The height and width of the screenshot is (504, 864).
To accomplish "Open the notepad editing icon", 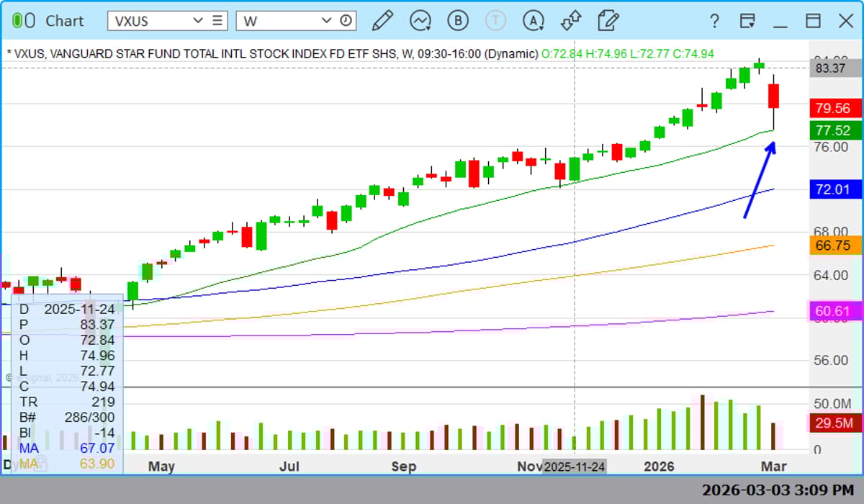I will coord(608,21).
